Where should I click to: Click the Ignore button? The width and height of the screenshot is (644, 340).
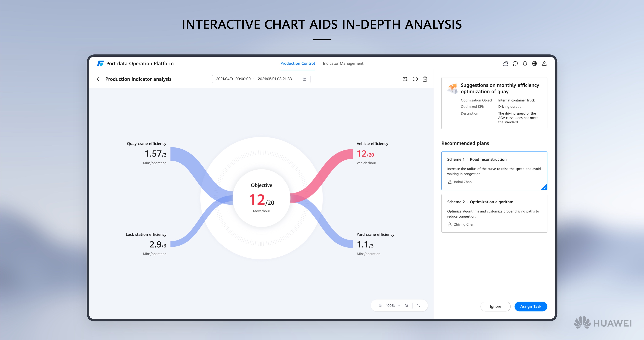pyautogui.click(x=495, y=306)
